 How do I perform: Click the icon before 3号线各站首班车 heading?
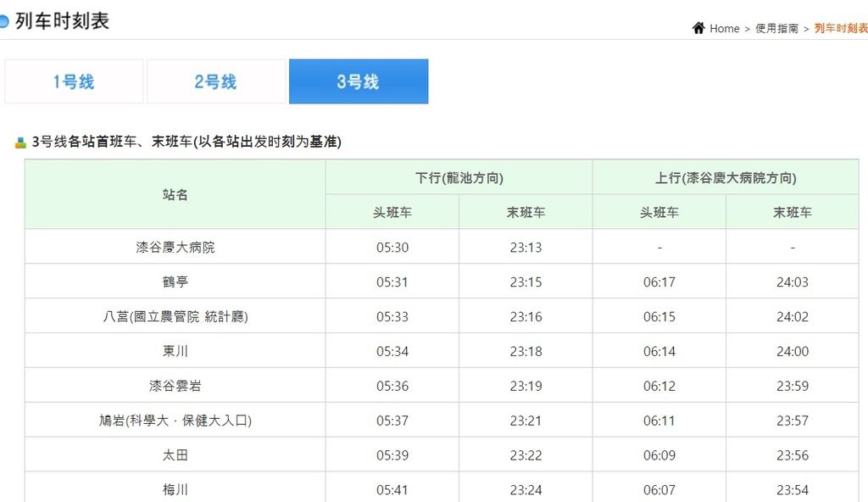tap(20, 142)
